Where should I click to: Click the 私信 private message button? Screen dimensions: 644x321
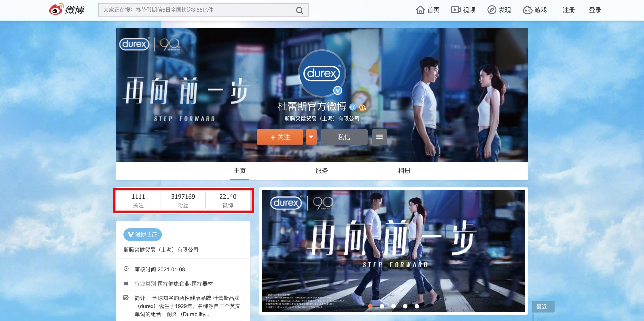click(344, 137)
